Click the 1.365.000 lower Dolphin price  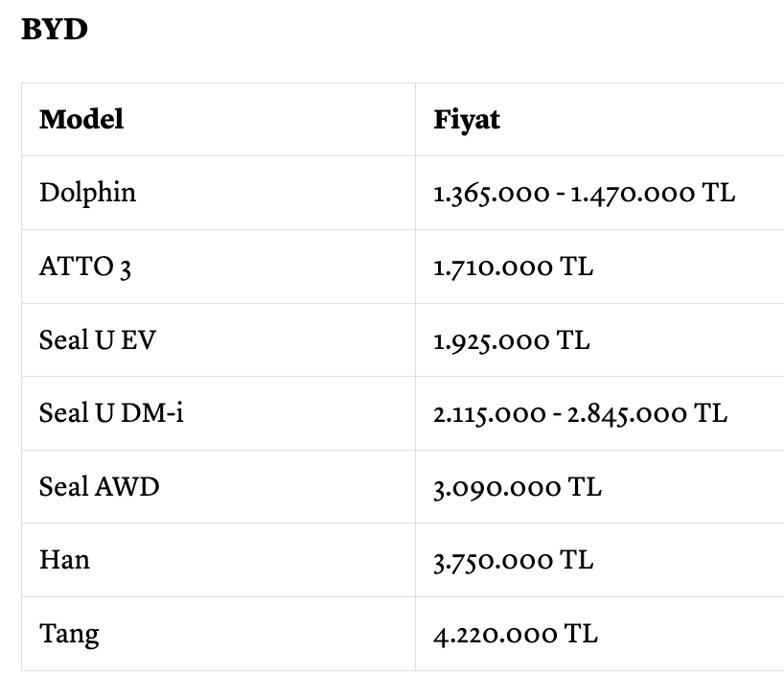click(491, 193)
